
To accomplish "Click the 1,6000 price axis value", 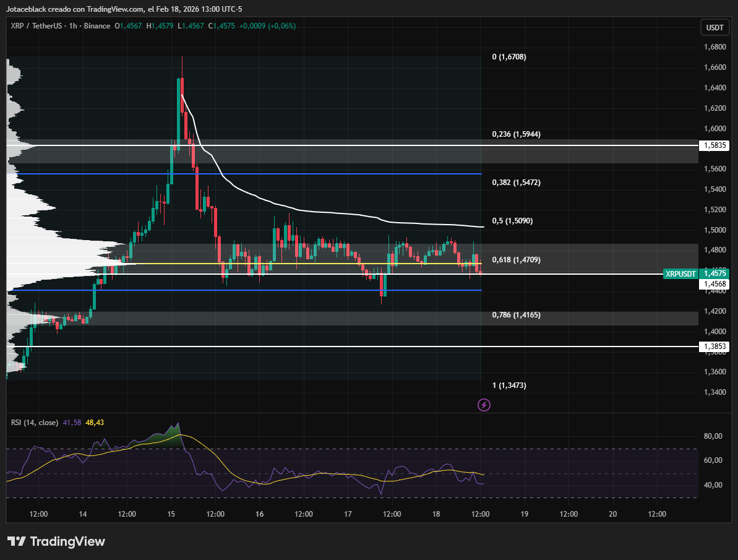I will point(715,129).
